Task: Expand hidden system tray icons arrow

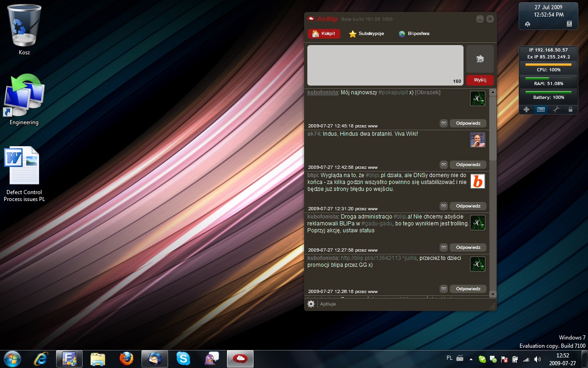Action: tap(472, 359)
